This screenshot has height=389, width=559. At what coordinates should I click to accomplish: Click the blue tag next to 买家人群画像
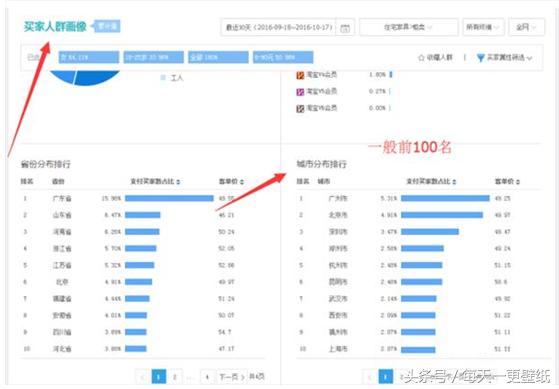pyautogui.click(x=107, y=26)
